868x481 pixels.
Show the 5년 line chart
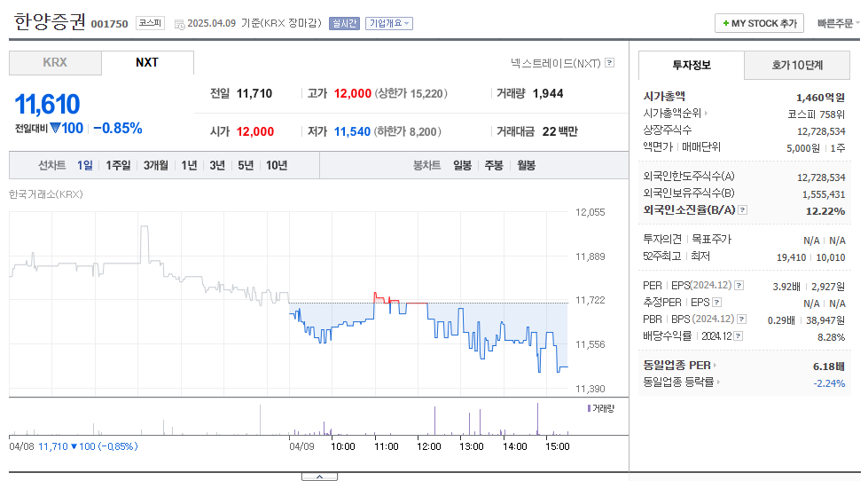[246, 165]
